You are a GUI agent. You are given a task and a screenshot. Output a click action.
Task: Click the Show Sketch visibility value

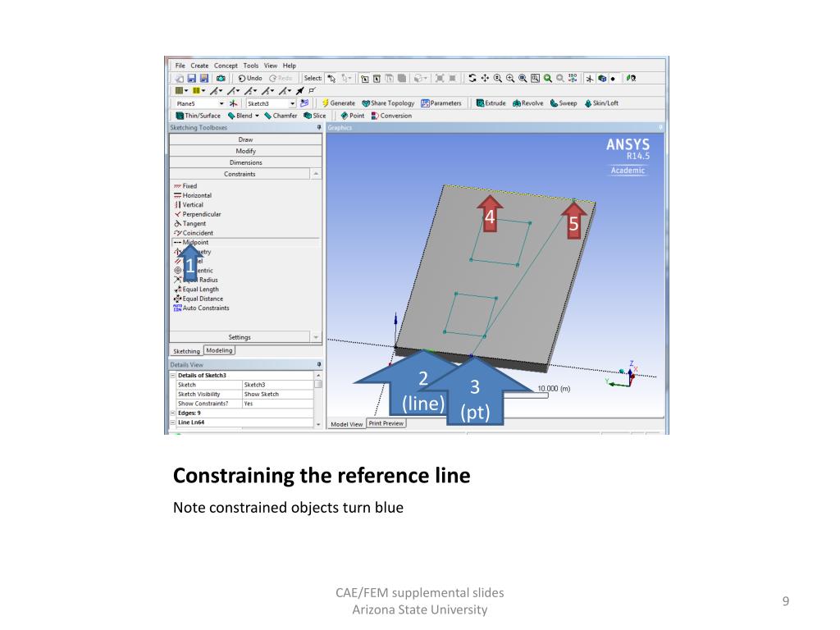coord(277,395)
